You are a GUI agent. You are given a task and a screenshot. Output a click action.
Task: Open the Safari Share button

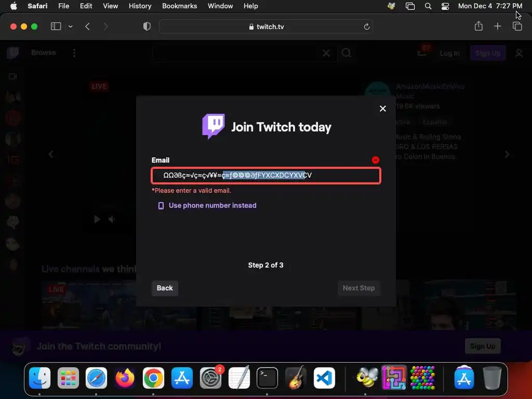tap(478, 26)
